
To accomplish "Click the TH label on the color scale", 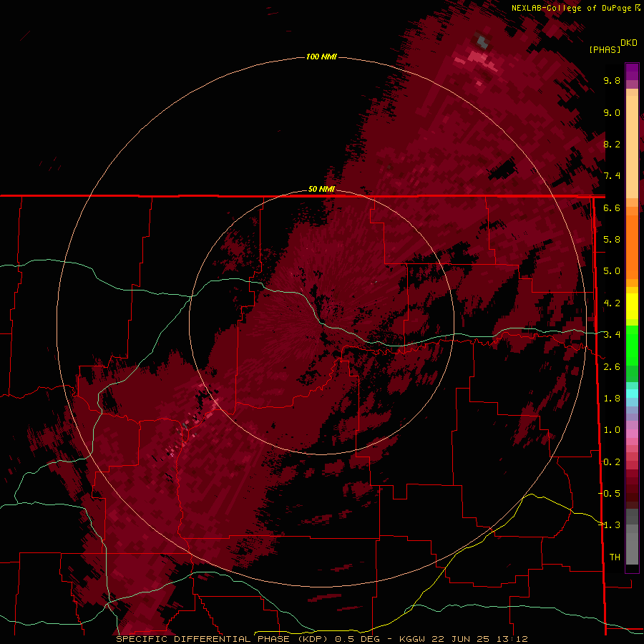I will [615, 557].
